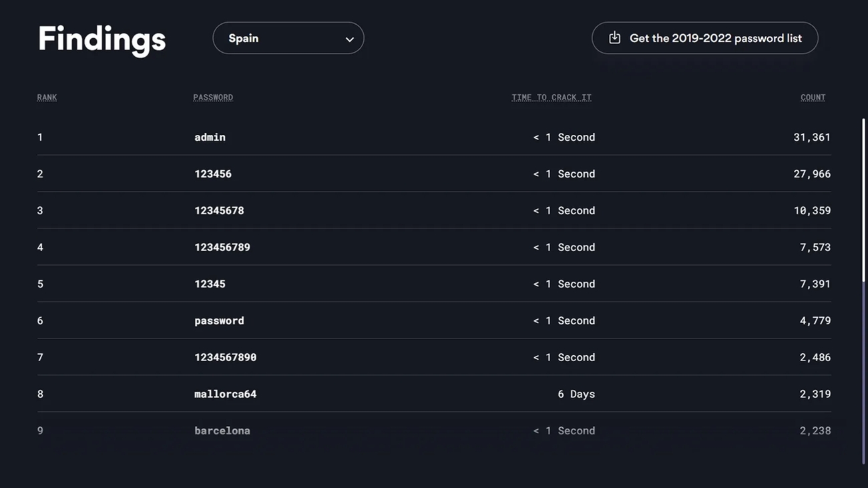
Task: Click the vertical scrollbar on the right
Action: coord(863,290)
